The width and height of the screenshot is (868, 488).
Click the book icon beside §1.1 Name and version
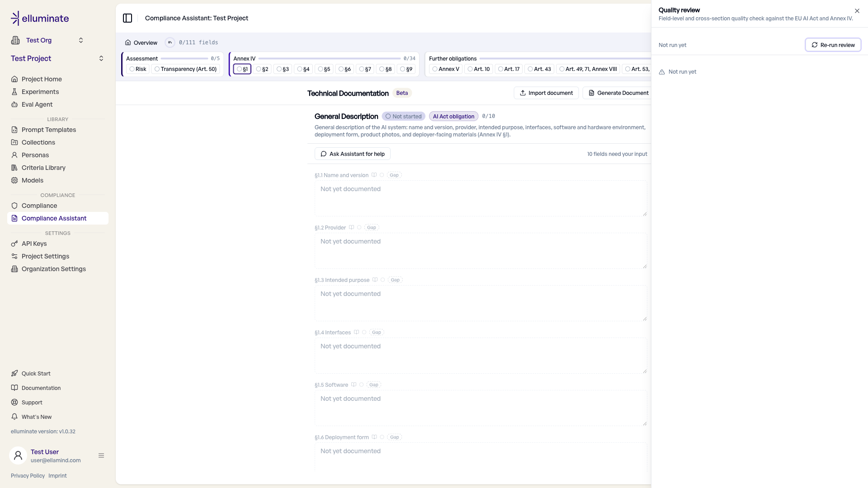pyautogui.click(x=374, y=175)
